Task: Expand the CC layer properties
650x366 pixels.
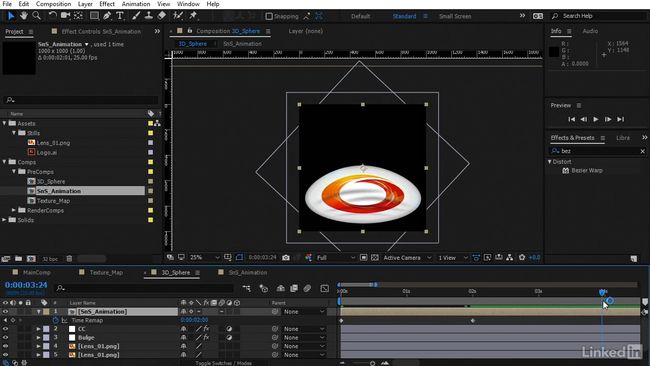Action: 38,329
